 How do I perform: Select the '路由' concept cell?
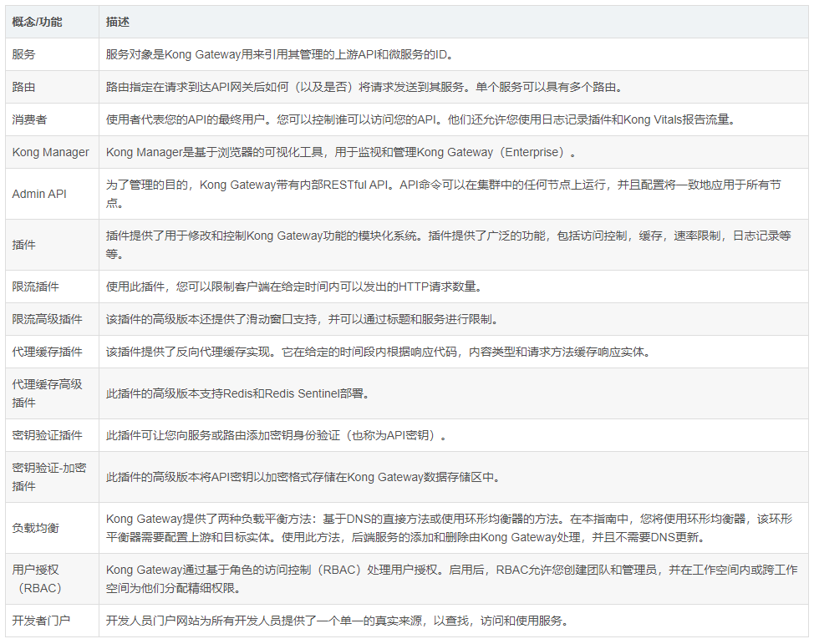[x=52, y=87]
